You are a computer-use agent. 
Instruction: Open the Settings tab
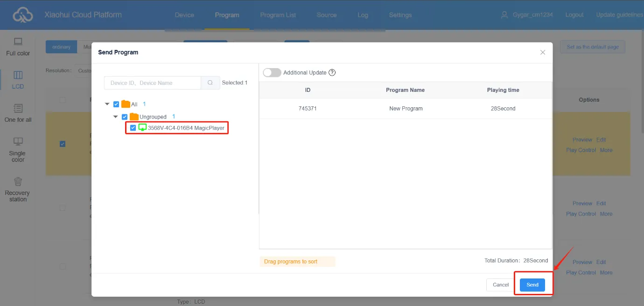click(x=400, y=15)
